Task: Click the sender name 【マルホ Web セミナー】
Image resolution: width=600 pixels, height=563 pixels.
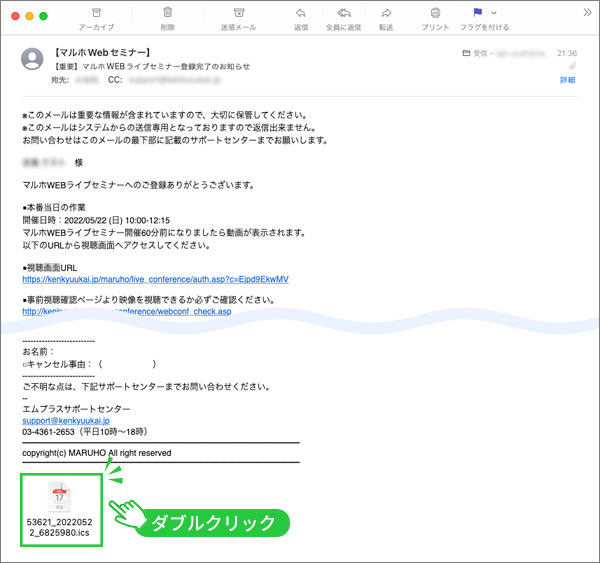Action: pos(102,52)
